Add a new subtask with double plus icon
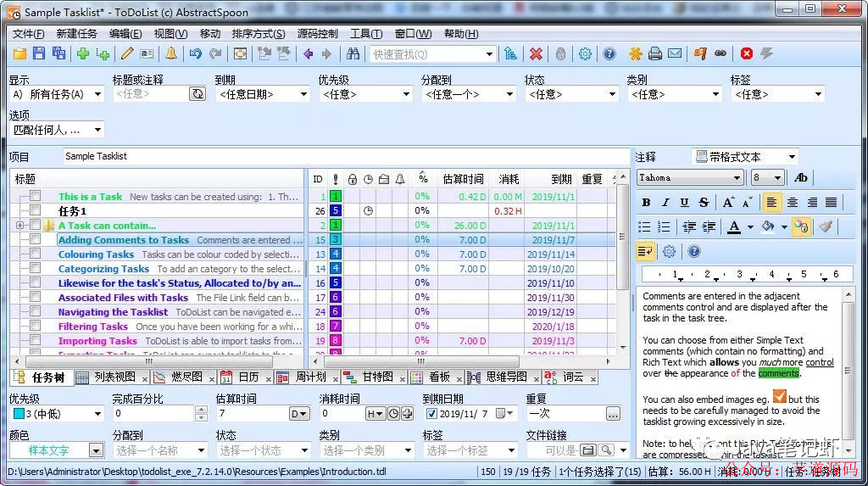The height and width of the screenshot is (486, 868). [x=103, y=53]
